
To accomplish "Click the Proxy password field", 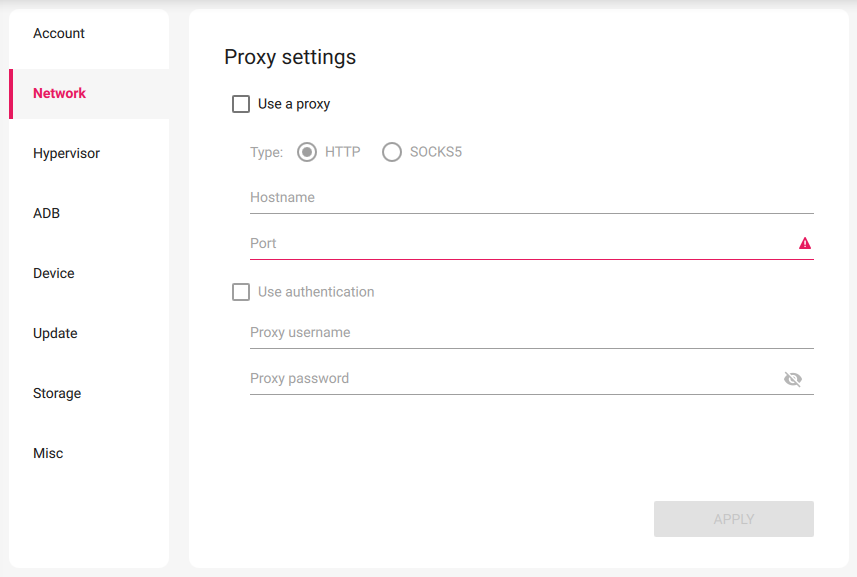I will 450,378.
